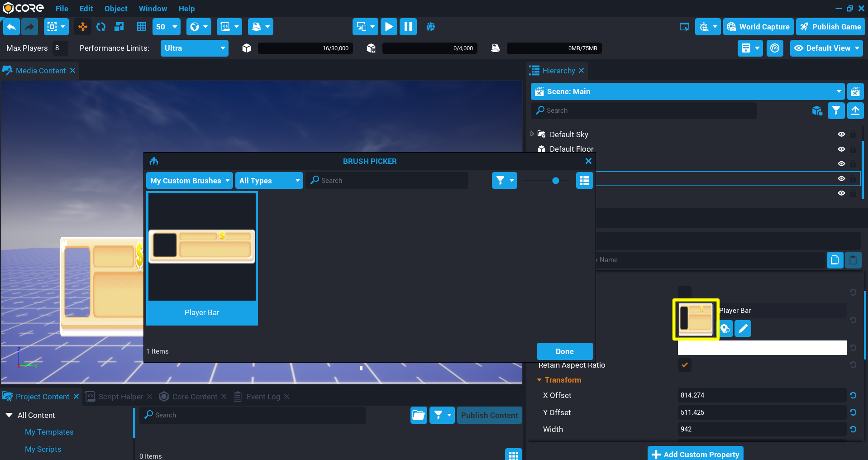This screenshot has width=868, height=460.
Task: Uncheck the Retain Aspect Ratio checkbox
Action: click(684, 365)
